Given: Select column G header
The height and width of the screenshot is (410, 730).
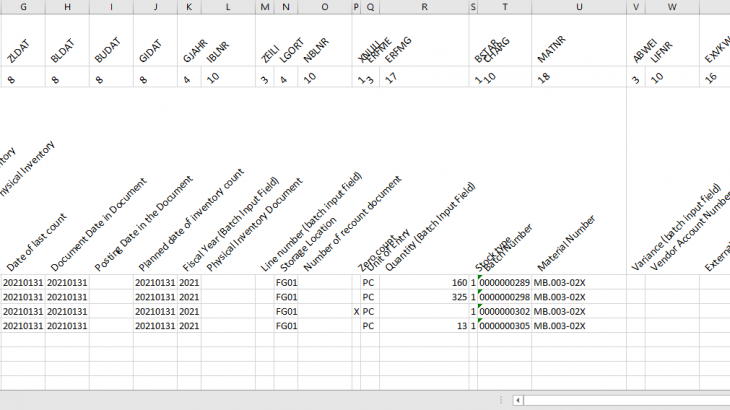Looking at the screenshot, I should click(22, 7).
